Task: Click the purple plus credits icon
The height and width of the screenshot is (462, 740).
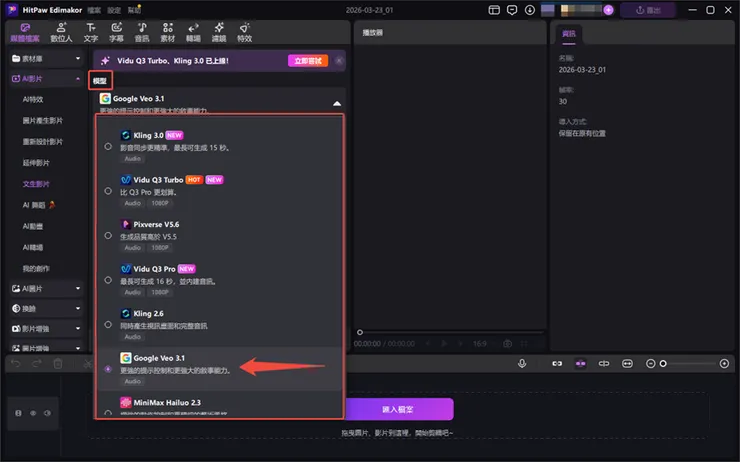Action: click(x=608, y=10)
